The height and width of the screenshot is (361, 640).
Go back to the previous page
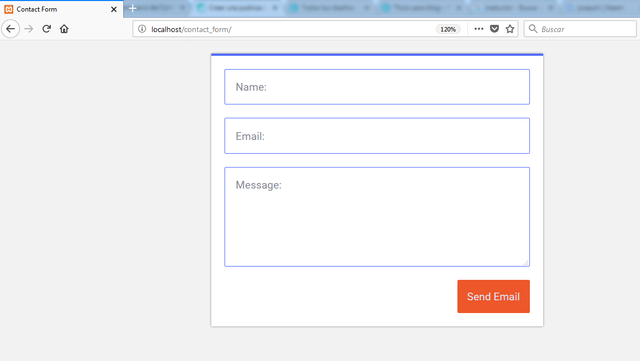click(x=11, y=29)
